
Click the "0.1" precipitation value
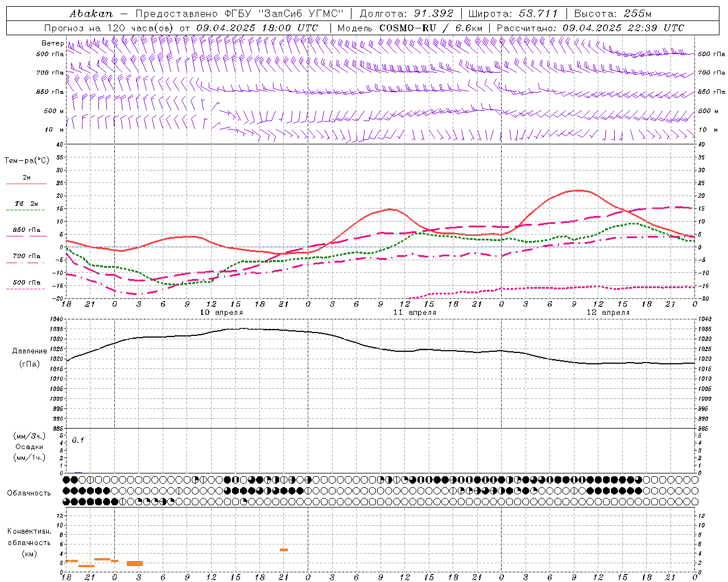click(78, 440)
